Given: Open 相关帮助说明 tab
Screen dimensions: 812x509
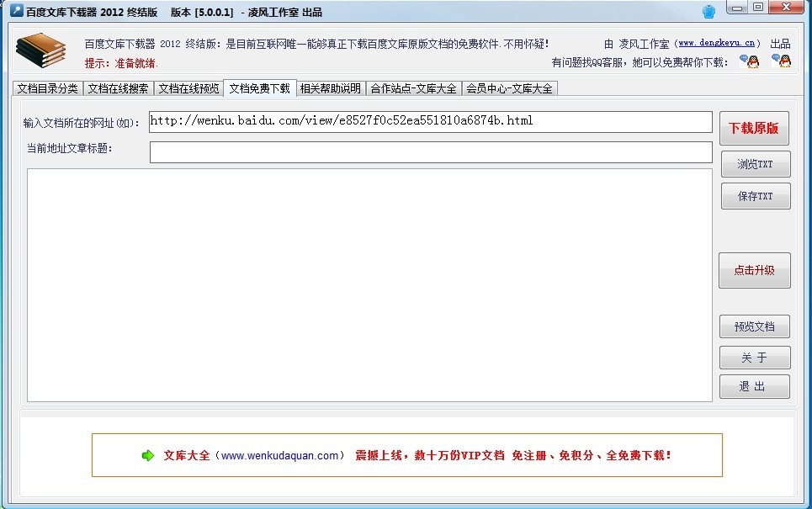Looking at the screenshot, I should pos(330,88).
